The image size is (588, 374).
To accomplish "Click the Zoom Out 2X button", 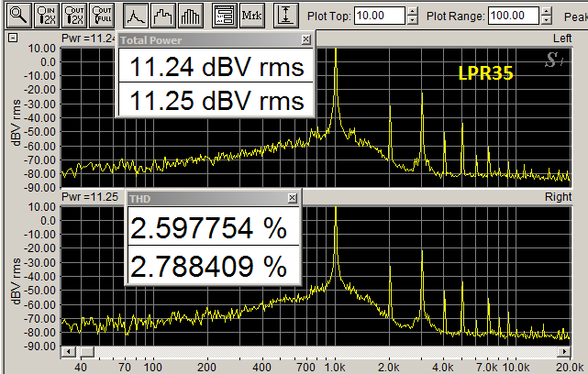I will click(74, 16).
